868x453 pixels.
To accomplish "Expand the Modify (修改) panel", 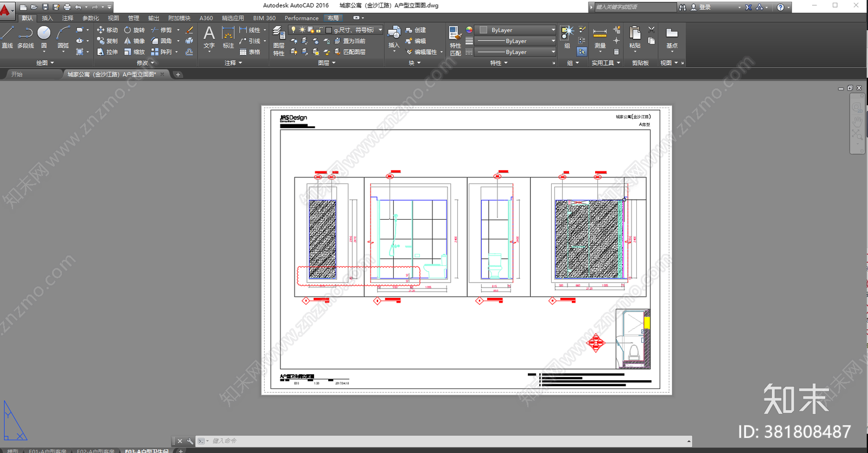I will coord(145,63).
